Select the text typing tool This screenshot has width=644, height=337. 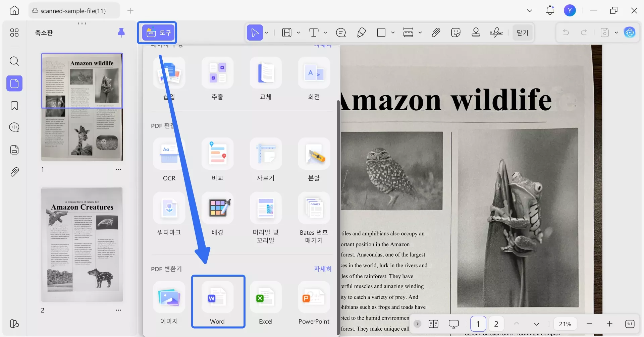[314, 33]
